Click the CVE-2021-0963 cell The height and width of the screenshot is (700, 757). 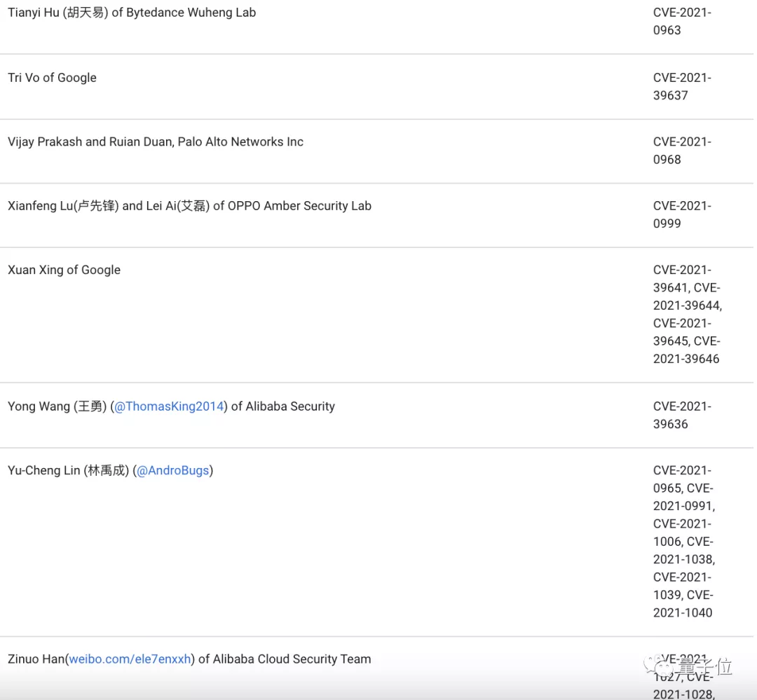point(681,21)
